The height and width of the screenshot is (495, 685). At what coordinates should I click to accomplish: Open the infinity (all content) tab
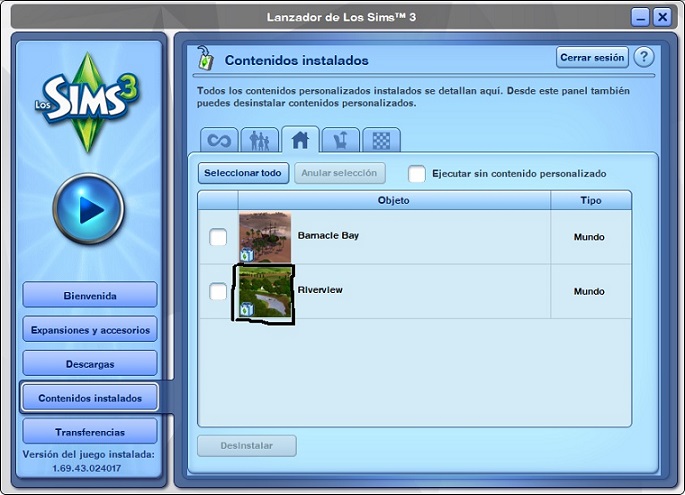point(219,139)
